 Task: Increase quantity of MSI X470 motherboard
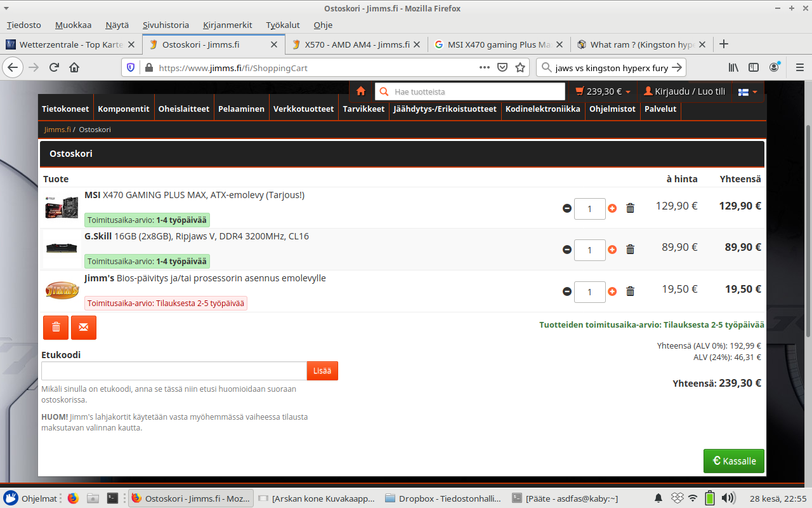point(612,208)
